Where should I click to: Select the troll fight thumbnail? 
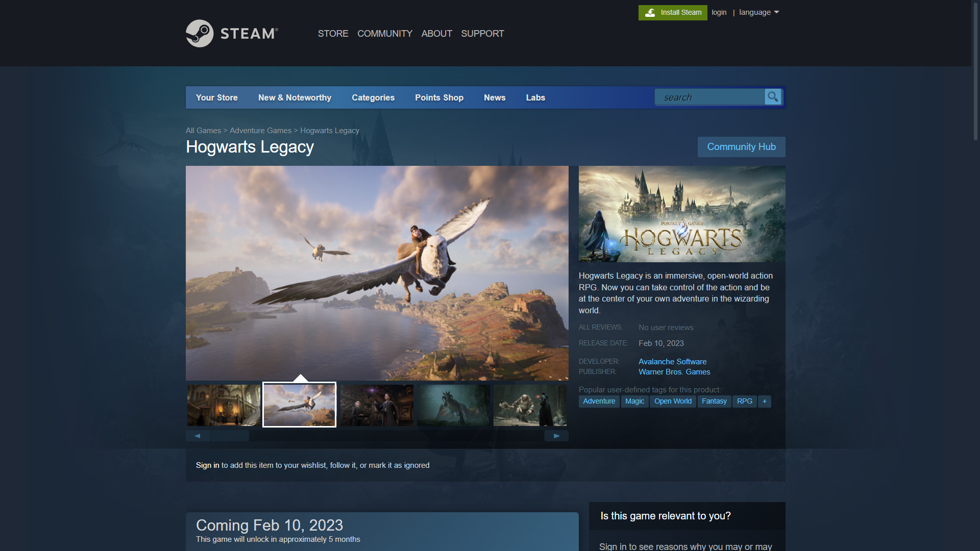coord(530,405)
